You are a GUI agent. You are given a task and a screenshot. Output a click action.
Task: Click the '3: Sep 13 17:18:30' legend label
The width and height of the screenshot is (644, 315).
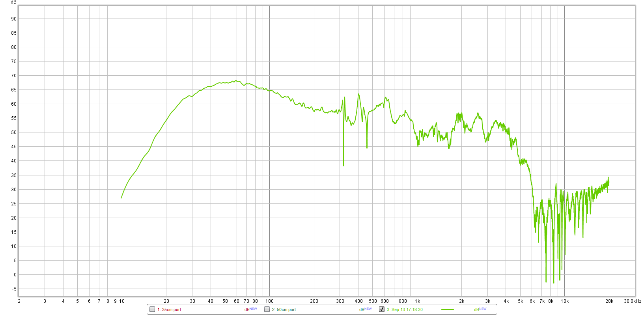click(x=405, y=309)
